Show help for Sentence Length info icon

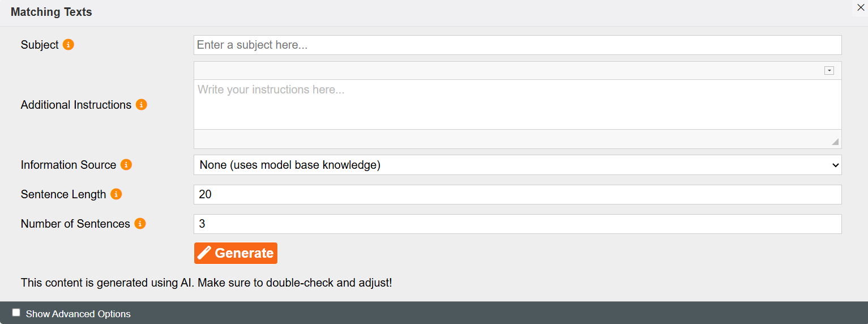(116, 194)
